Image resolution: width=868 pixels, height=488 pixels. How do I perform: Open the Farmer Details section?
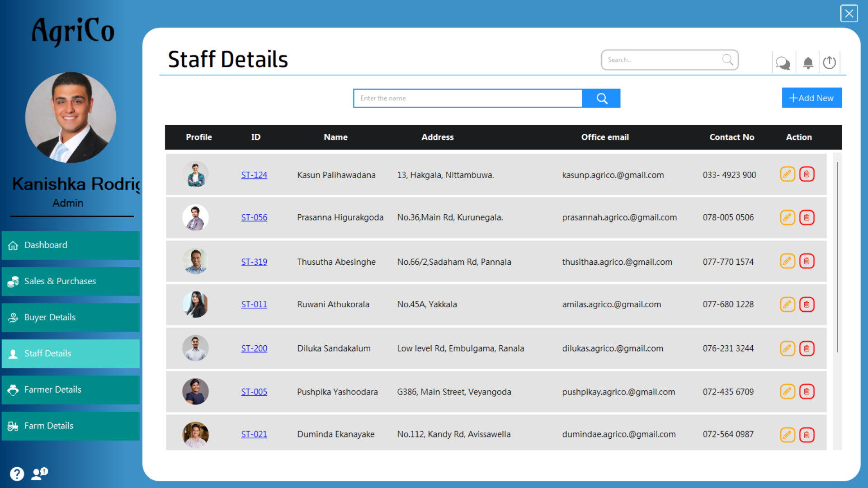click(52, 389)
